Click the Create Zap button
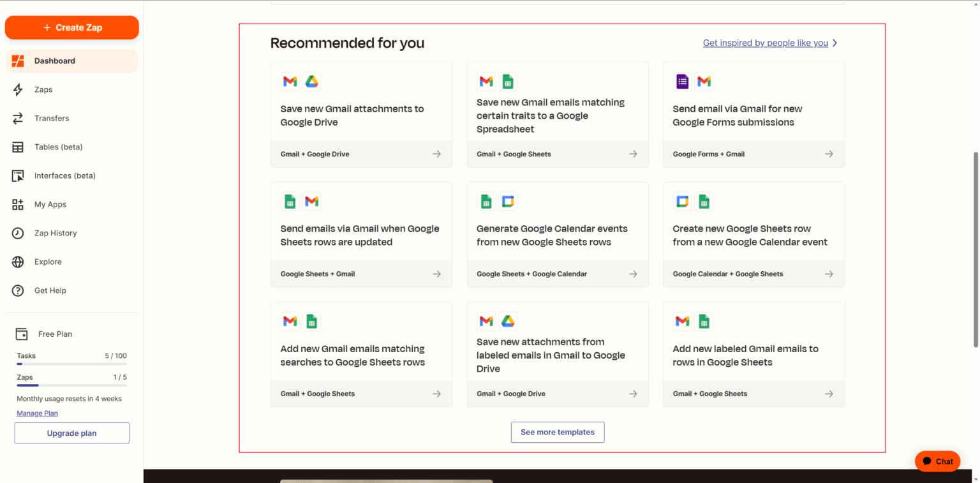980x483 pixels. 71,27
